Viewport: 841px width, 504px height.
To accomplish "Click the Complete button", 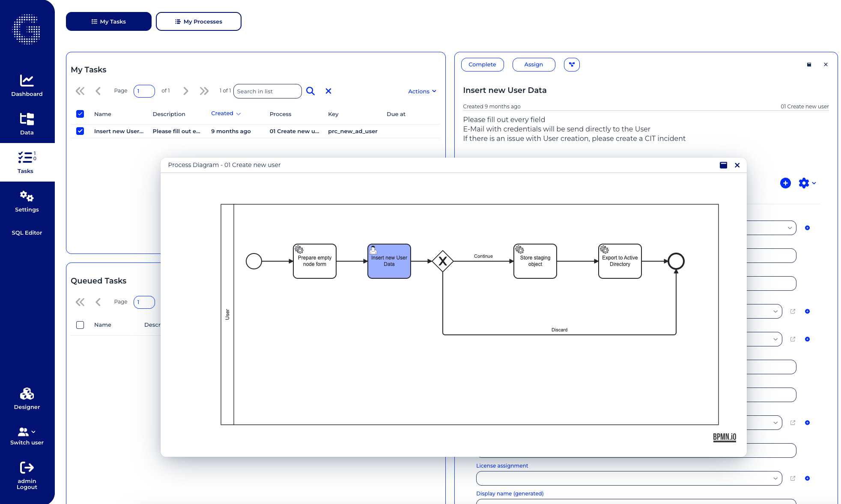I will click(482, 65).
